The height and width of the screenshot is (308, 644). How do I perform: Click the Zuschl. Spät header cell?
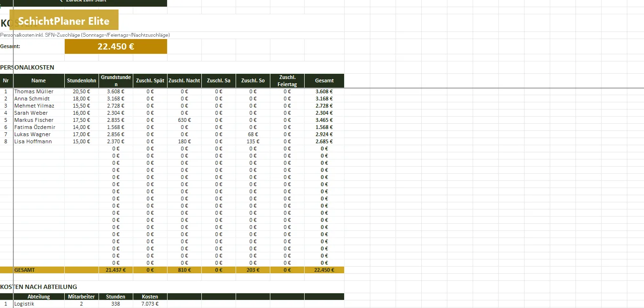[150, 81]
